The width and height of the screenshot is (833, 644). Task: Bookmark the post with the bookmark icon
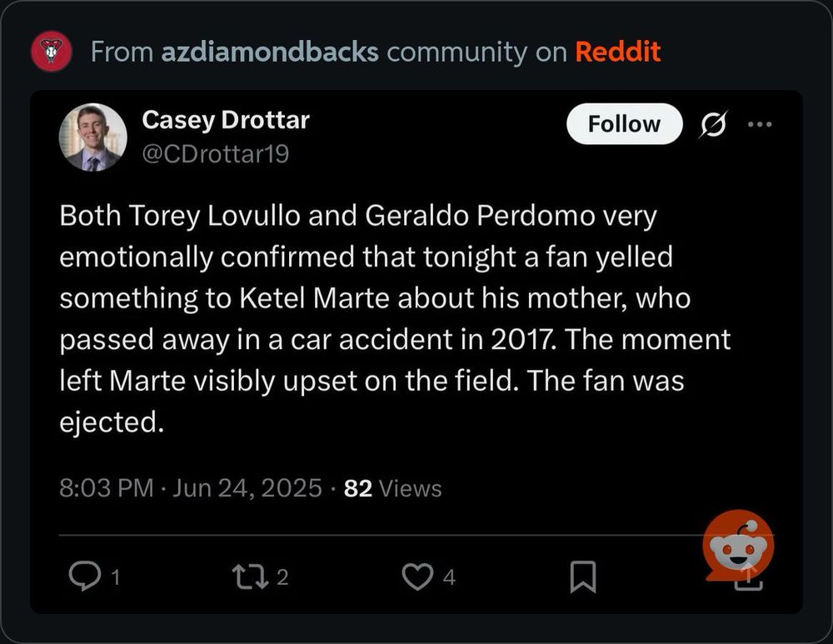[583, 577]
